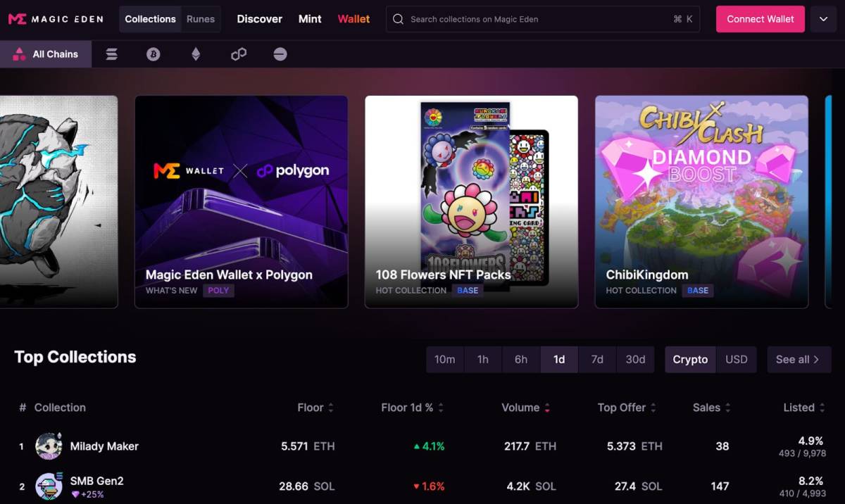Screen dimensions: 845x504
Task: Switch price display to USD
Action: (737, 359)
